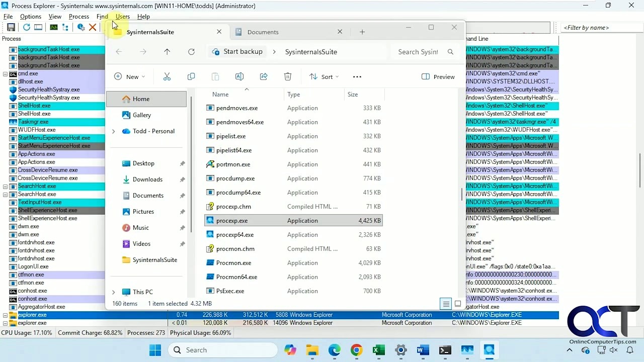Open the SysinternalsSuite breadcrumb link

point(310,51)
